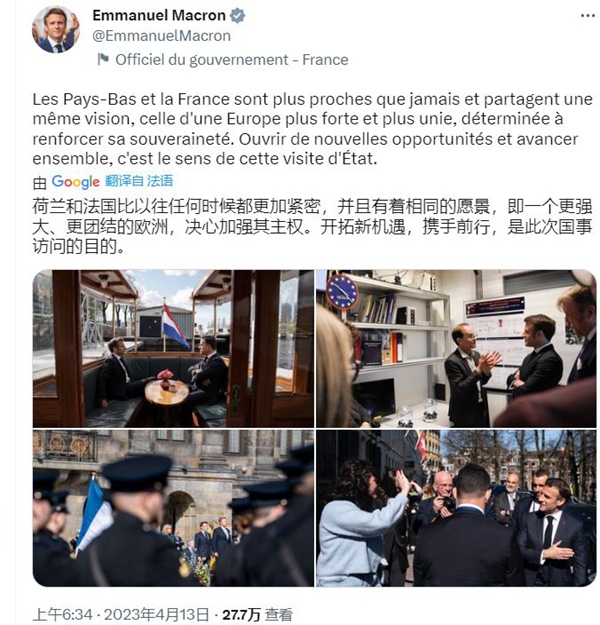Click the Dutch flag in boat photo

(x=174, y=325)
